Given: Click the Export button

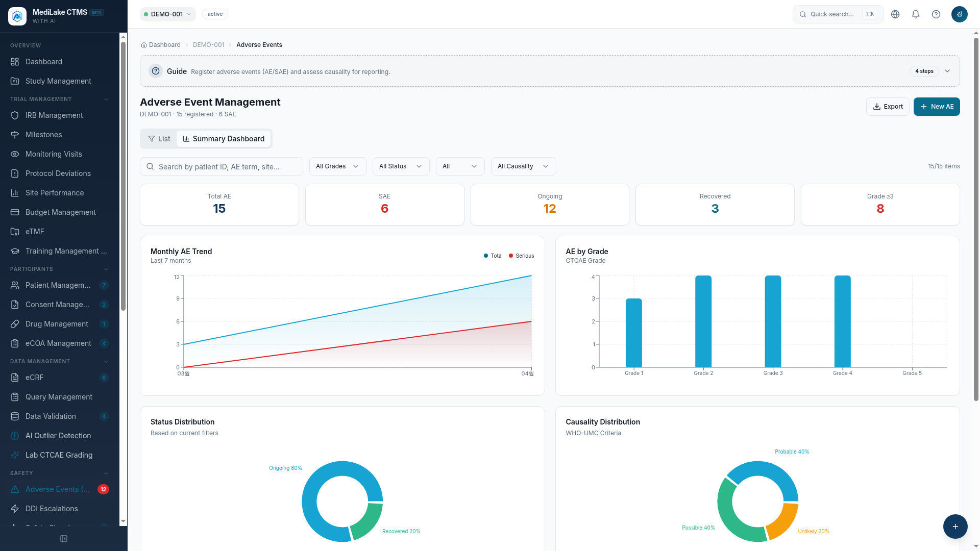Looking at the screenshot, I should 888,107.
